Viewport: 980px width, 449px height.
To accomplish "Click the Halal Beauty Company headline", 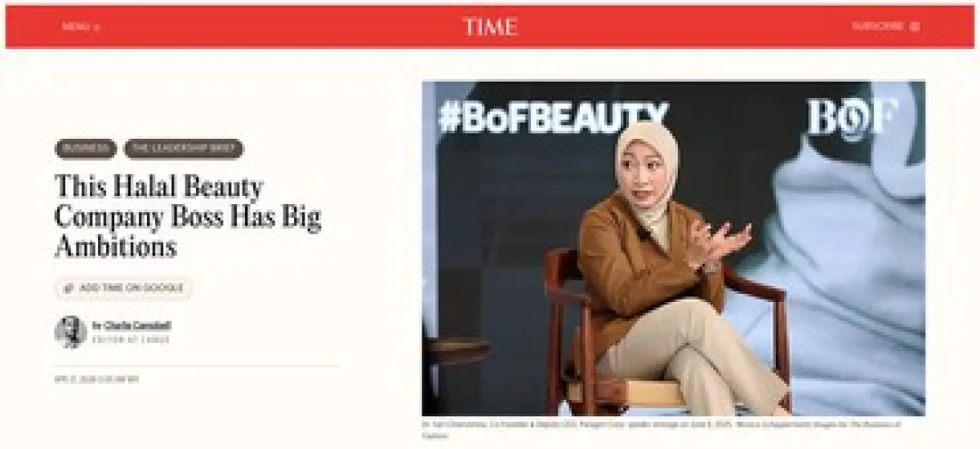I will [x=188, y=216].
